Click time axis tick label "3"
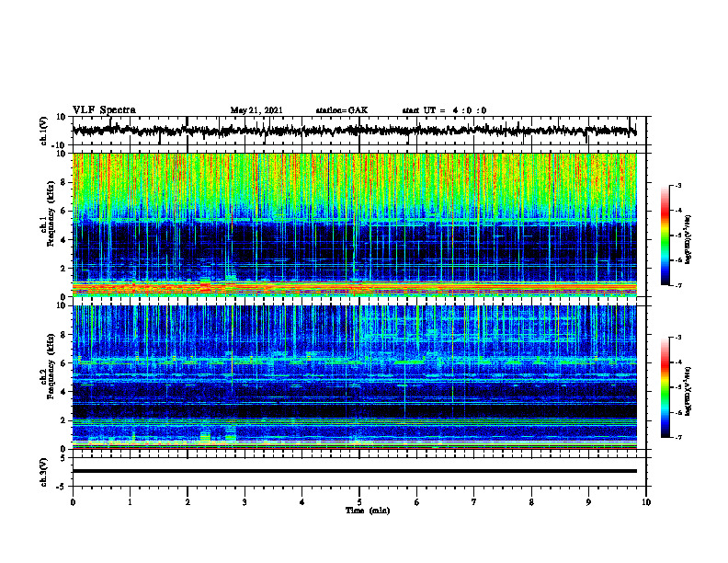Screen dimensions: 728x563 coord(245,502)
